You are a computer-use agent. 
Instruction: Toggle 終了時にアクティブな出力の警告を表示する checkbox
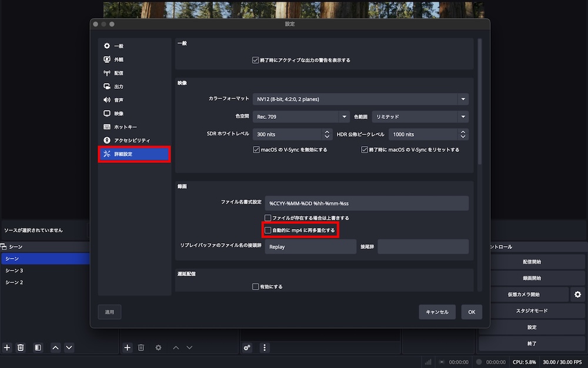pyautogui.click(x=255, y=60)
